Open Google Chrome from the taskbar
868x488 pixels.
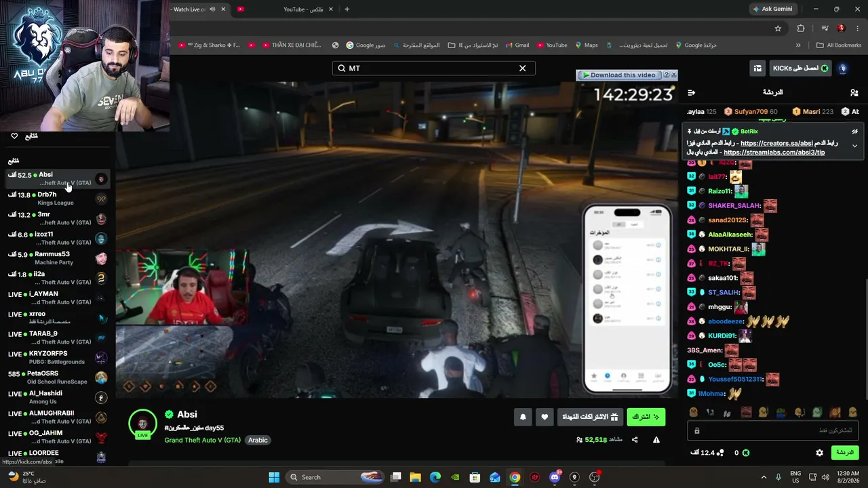515,477
